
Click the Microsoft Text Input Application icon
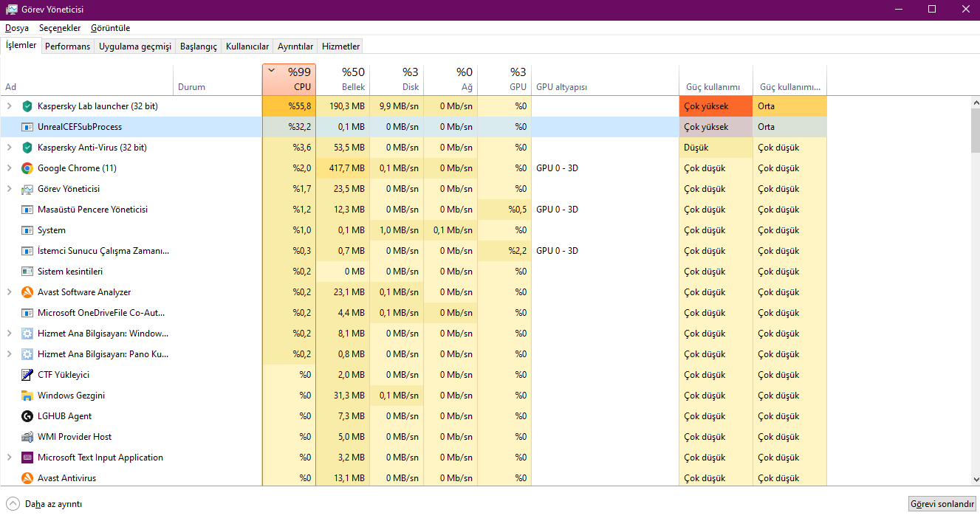coord(27,458)
